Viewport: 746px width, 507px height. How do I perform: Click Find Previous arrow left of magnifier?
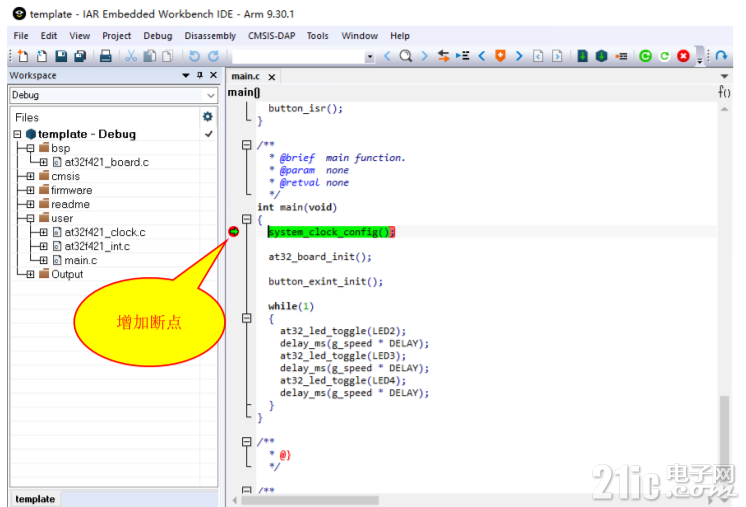[387, 56]
